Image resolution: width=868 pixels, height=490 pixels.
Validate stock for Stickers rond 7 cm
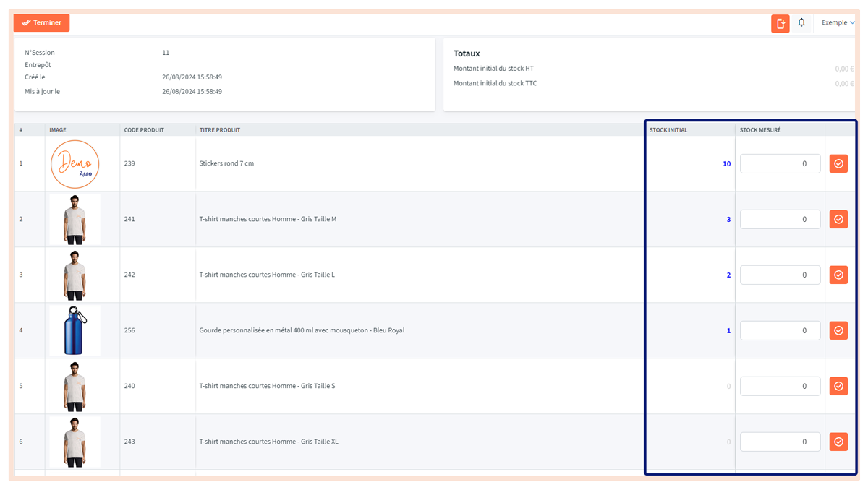[838, 164]
